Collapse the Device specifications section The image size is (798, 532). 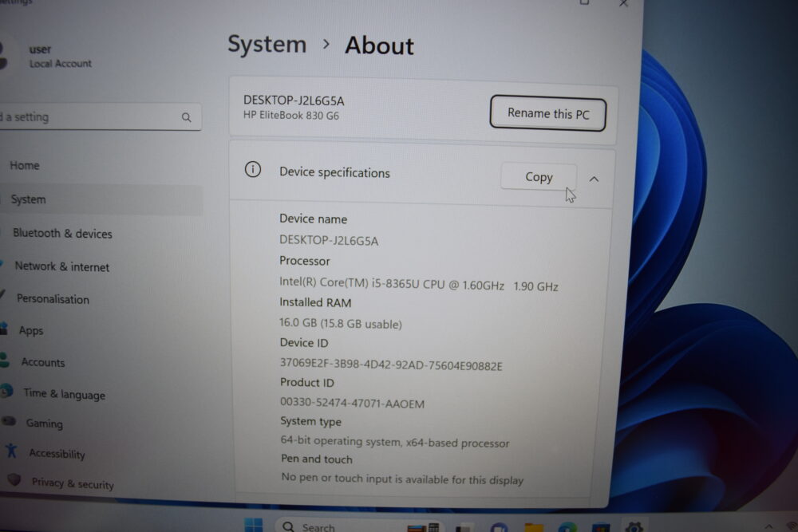(x=594, y=179)
